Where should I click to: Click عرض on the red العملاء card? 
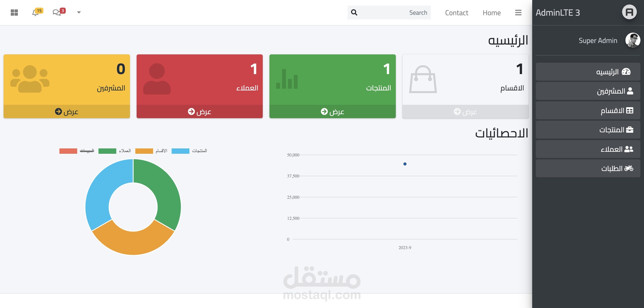[199, 112]
